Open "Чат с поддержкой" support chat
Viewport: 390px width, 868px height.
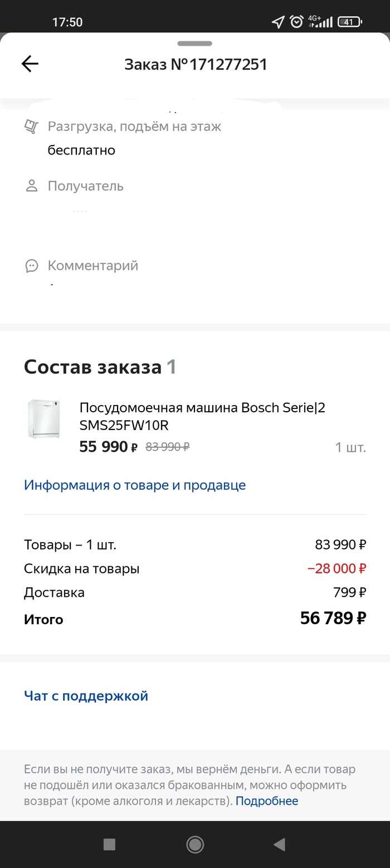[x=86, y=696]
